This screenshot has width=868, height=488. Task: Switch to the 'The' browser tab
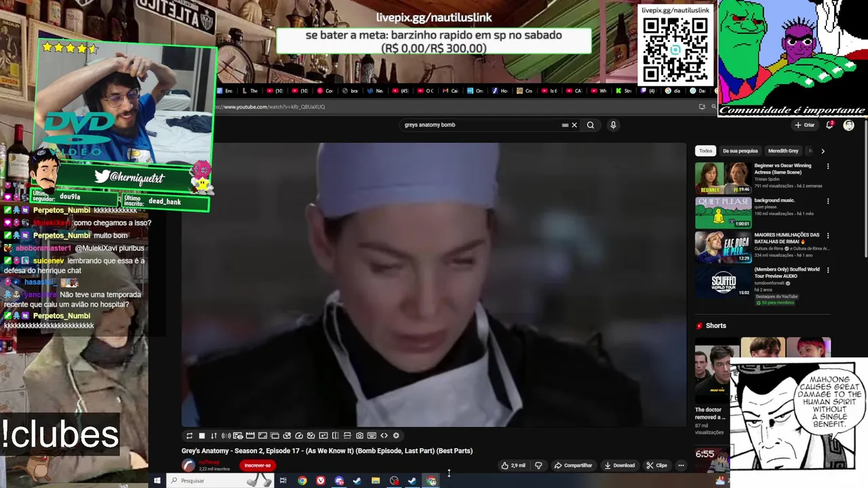click(250, 91)
